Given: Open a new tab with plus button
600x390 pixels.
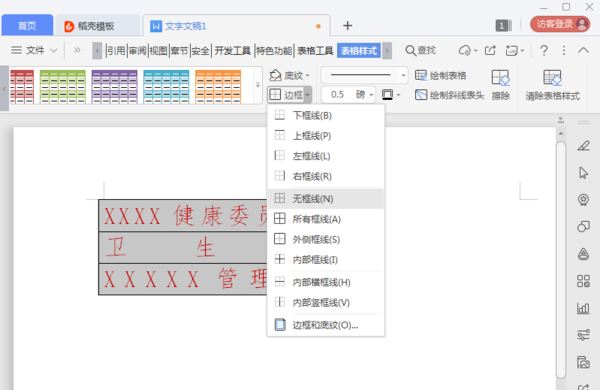Looking at the screenshot, I should [x=347, y=26].
